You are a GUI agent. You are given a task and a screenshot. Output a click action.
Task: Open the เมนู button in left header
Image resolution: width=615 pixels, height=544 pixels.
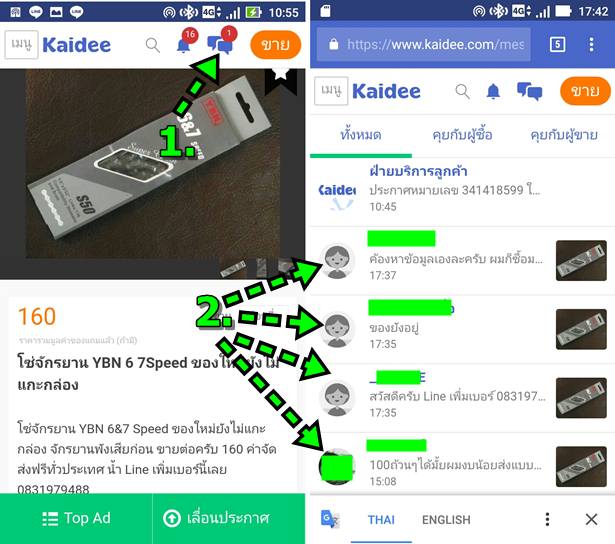click(22, 45)
